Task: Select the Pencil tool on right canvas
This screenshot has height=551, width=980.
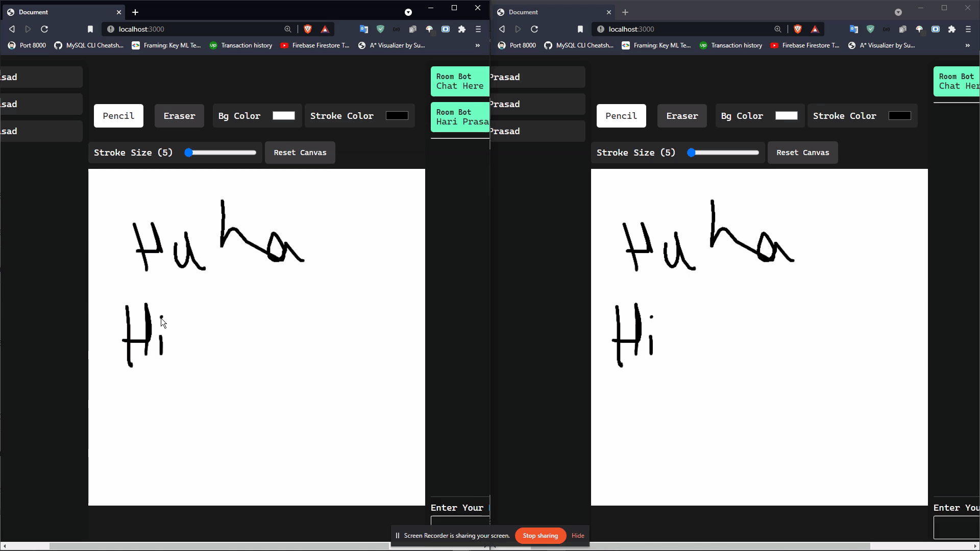Action: [x=621, y=116]
